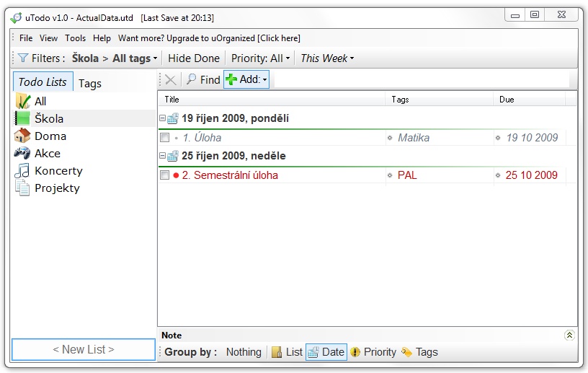Select the Projekty list
Viewport: 588px width, 373px height.
57,188
